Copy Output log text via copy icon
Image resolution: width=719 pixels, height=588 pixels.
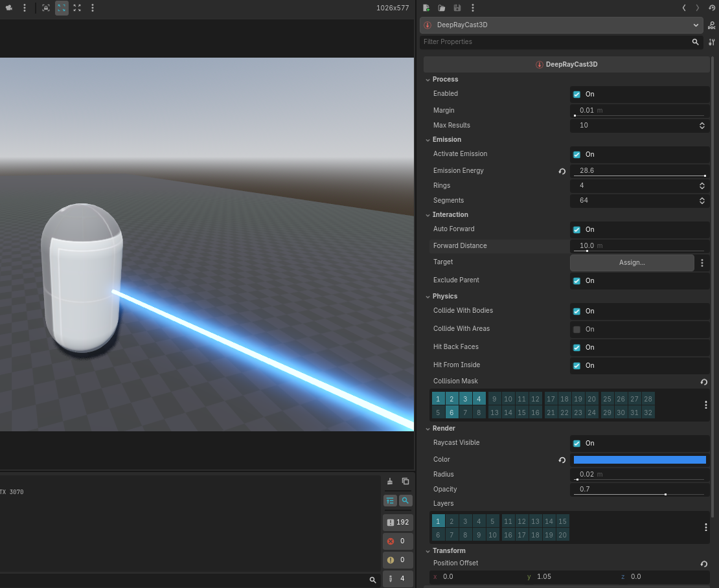(x=405, y=481)
